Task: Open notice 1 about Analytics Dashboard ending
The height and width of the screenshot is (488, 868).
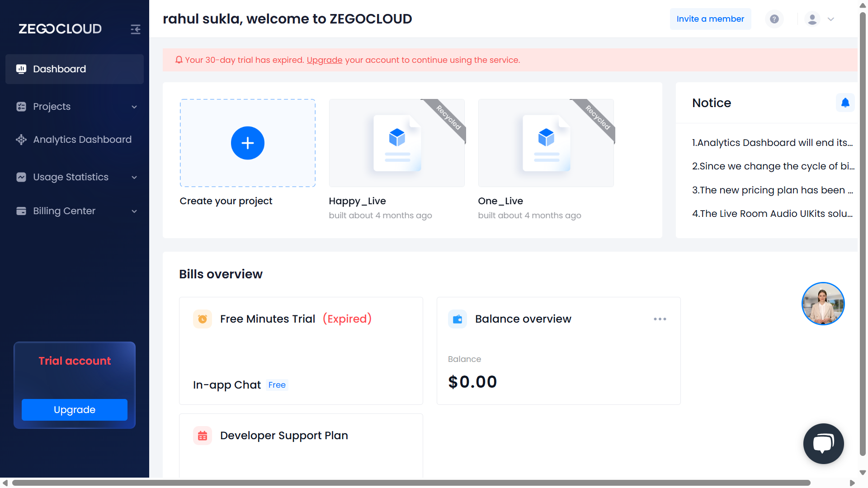Action: pyautogui.click(x=772, y=143)
